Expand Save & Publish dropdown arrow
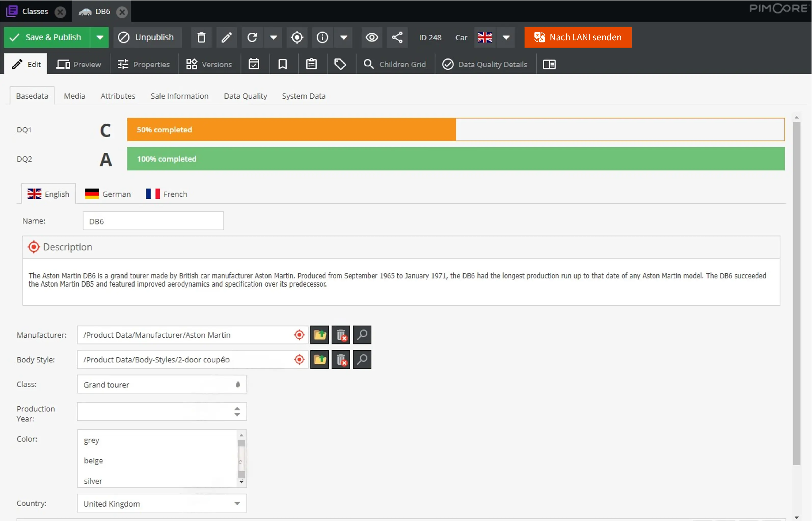This screenshot has width=812, height=529. click(x=100, y=37)
